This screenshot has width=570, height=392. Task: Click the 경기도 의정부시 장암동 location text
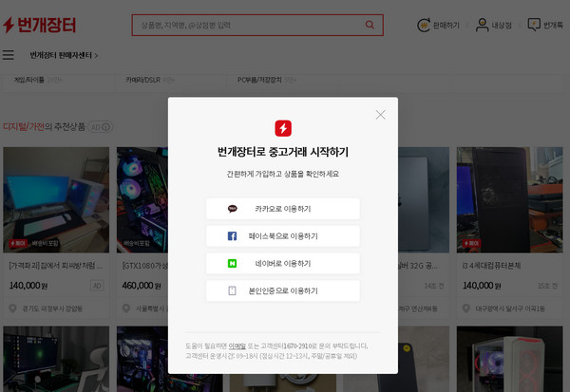click(x=52, y=308)
